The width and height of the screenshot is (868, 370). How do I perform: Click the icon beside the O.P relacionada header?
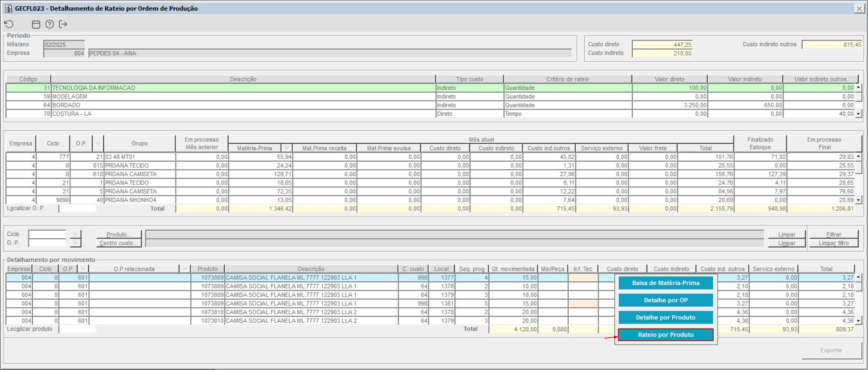[185, 269]
